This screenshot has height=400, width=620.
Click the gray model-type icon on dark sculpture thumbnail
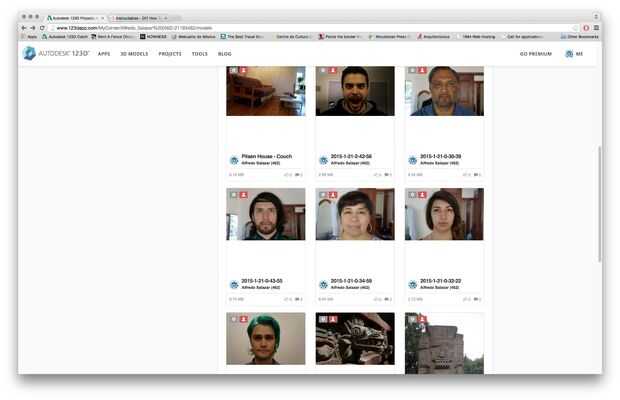click(323, 319)
